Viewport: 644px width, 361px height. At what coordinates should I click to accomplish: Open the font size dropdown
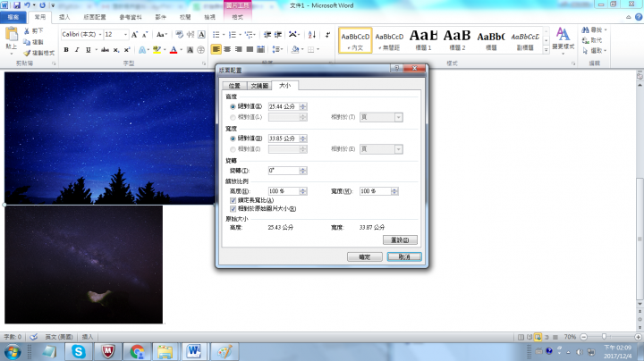125,35
